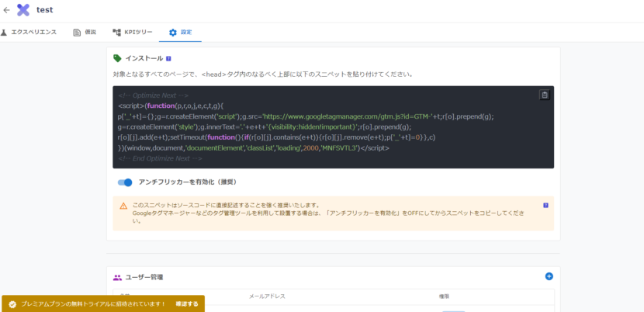Click the メールアドレス column header
Screen dimensions: 644x312
point(267,296)
